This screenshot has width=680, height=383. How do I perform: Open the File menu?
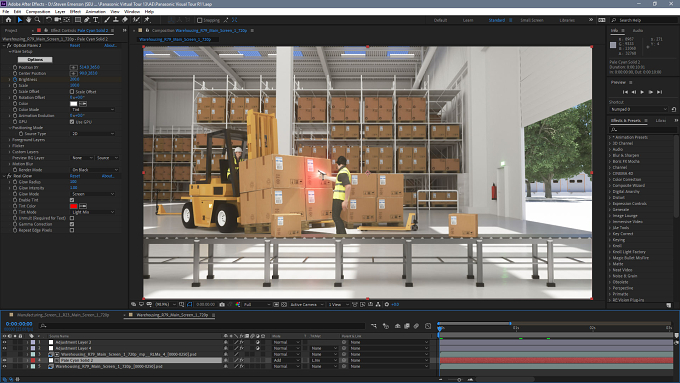click(6, 12)
